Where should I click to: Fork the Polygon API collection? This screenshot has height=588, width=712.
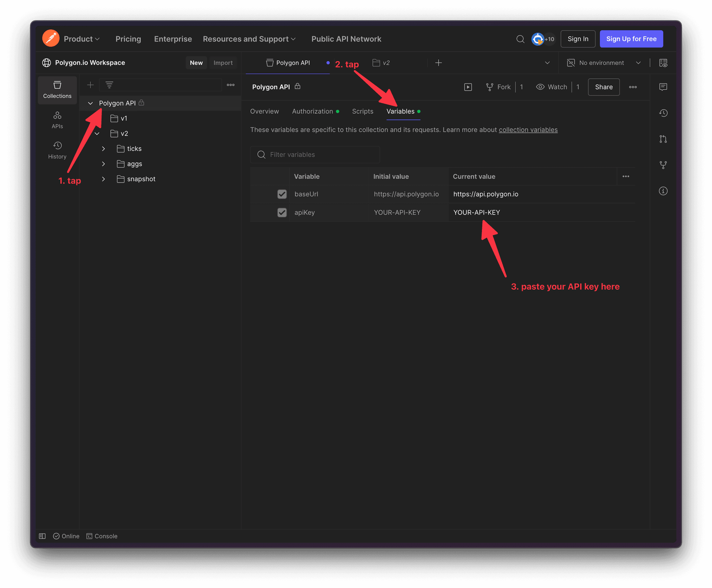click(x=498, y=87)
